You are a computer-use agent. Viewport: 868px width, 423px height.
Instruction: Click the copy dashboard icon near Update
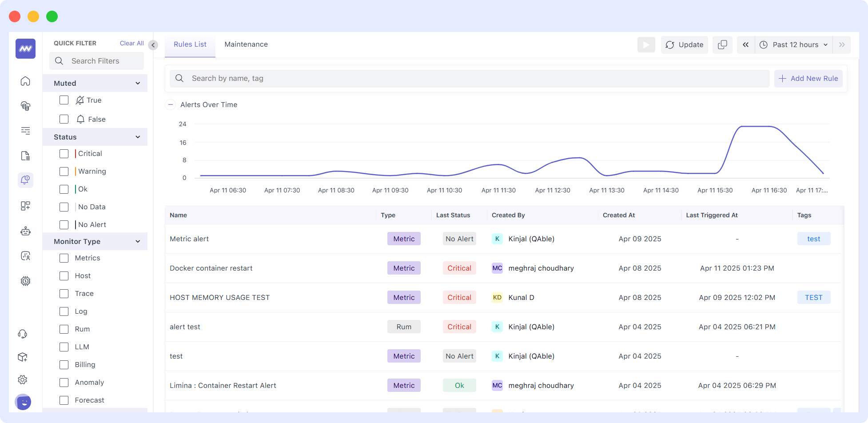[x=722, y=44]
